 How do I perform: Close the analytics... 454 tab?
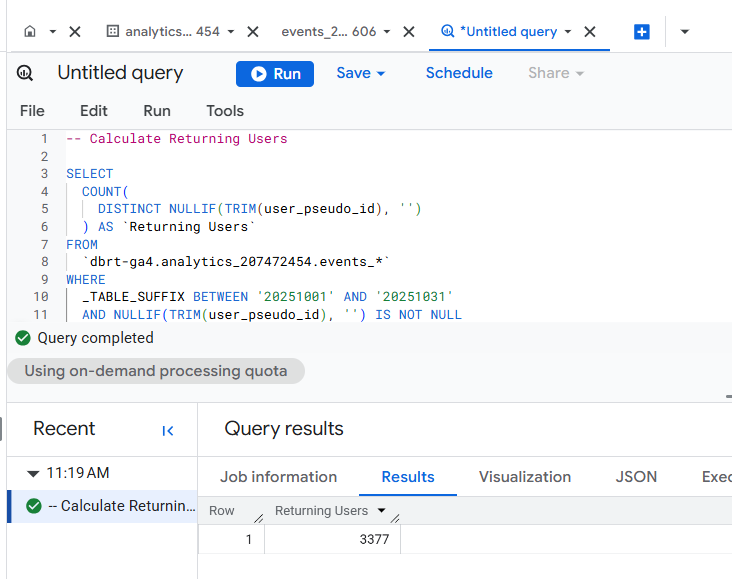click(x=253, y=32)
